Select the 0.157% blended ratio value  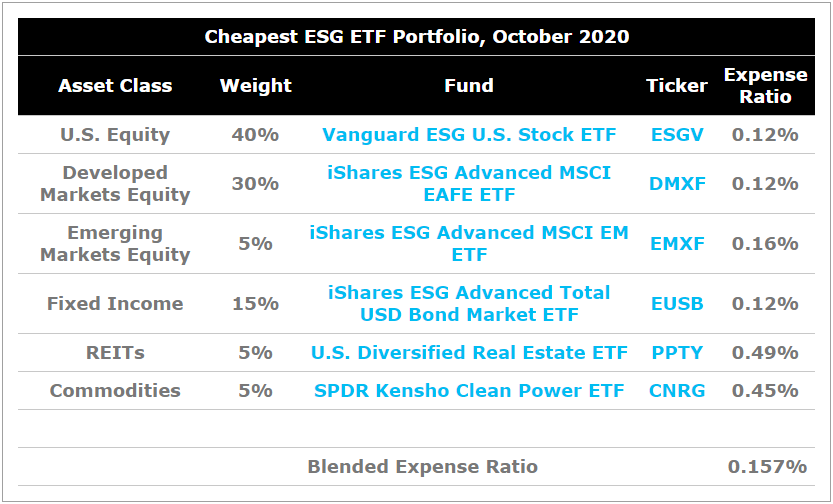pyautogui.click(x=768, y=467)
